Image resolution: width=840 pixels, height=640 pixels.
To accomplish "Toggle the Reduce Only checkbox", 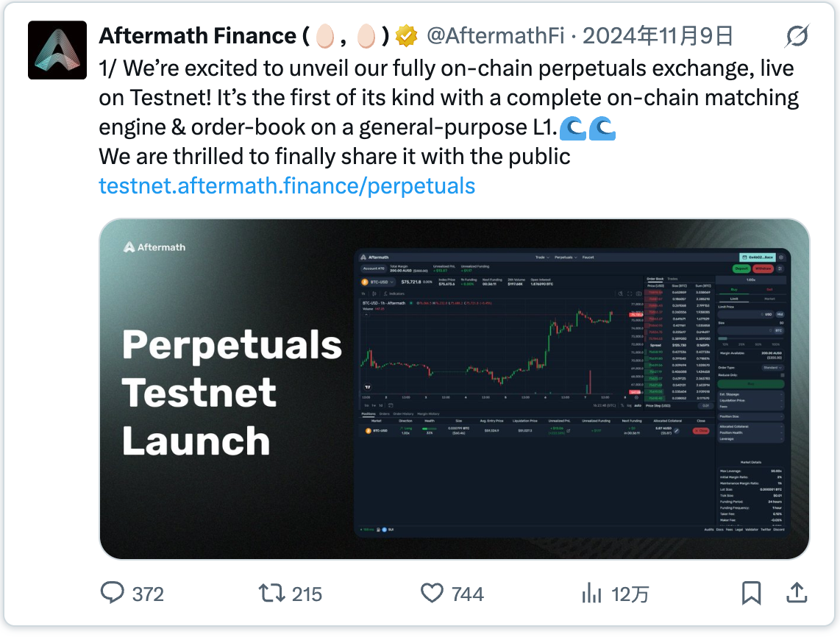I will (783, 374).
